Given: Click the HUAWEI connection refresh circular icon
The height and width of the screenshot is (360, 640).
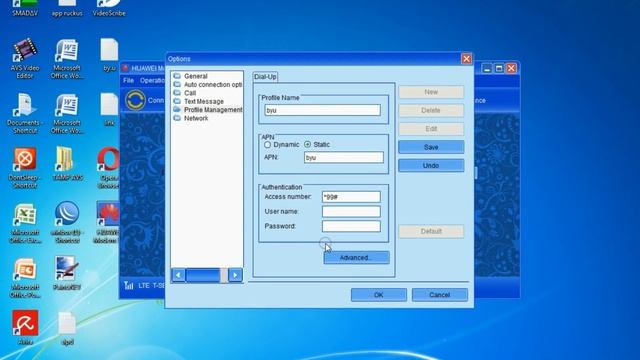Looking at the screenshot, I should point(135,100).
